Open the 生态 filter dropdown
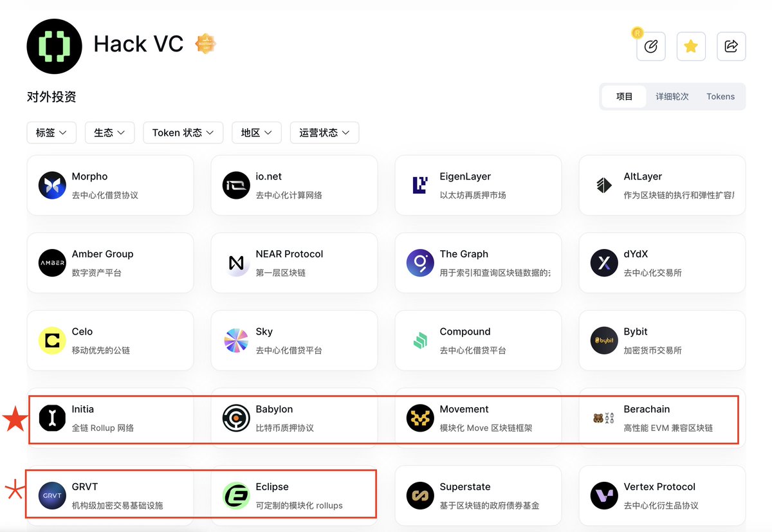 pos(109,133)
